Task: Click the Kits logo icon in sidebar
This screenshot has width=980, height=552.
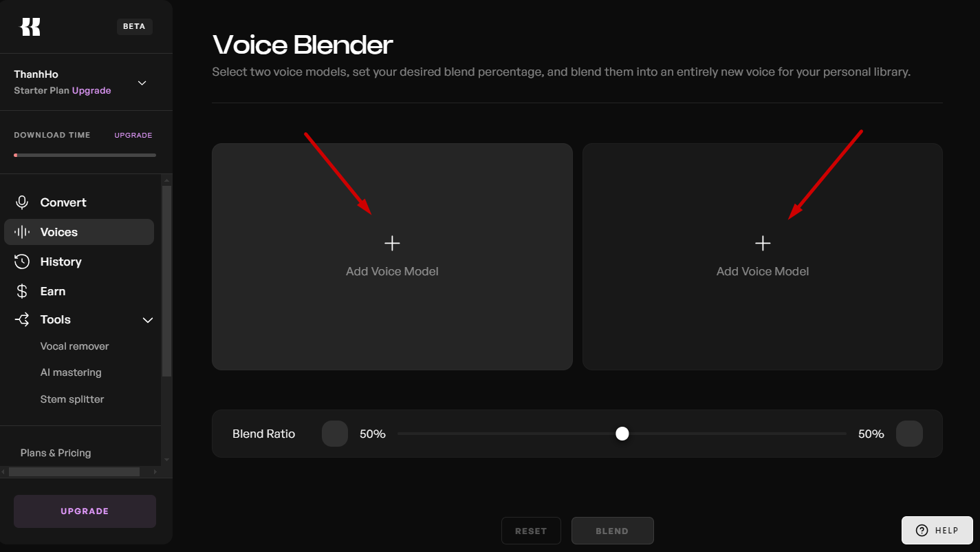Action: (x=30, y=27)
